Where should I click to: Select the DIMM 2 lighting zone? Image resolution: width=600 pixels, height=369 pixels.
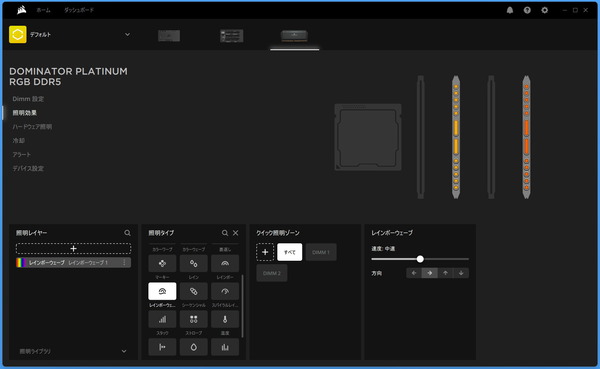click(x=272, y=273)
